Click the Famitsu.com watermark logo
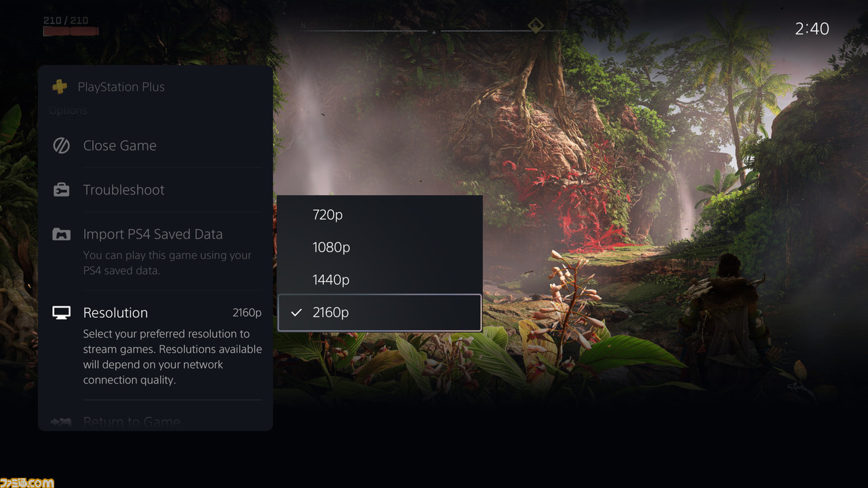Screen dimensions: 868x488 [27, 482]
